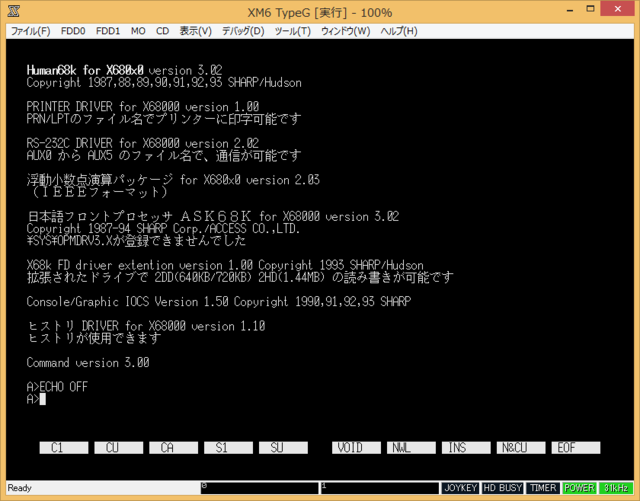This screenshot has height=501, width=640.
Task: Click the "PRINTER DRIVER for X68000" line
Action: pos(142,107)
